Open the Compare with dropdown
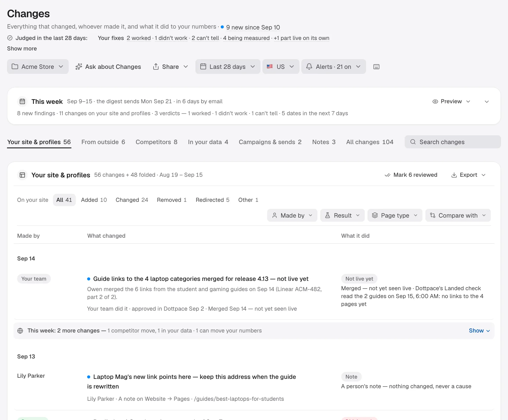508x420 pixels. 458,216
